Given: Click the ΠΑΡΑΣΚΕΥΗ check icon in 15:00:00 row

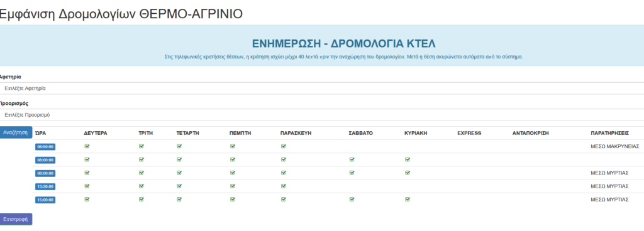Looking at the screenshot, I should pos(284,200).
